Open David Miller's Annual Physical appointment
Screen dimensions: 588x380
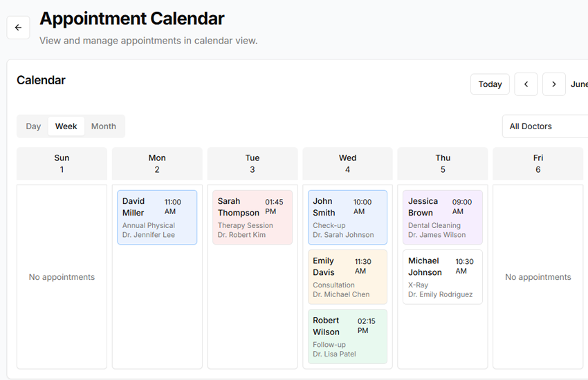[157, 218]
